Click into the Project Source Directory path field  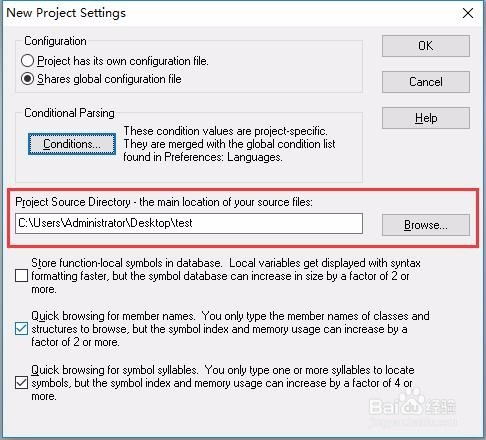point(189,223)
